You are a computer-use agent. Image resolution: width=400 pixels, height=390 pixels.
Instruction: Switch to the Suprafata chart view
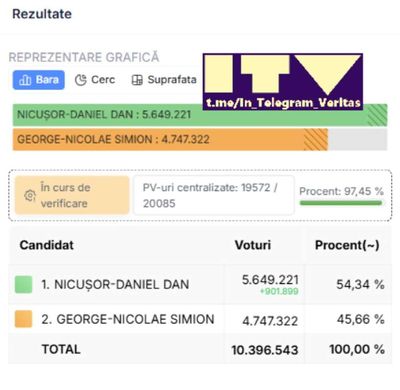164,80
